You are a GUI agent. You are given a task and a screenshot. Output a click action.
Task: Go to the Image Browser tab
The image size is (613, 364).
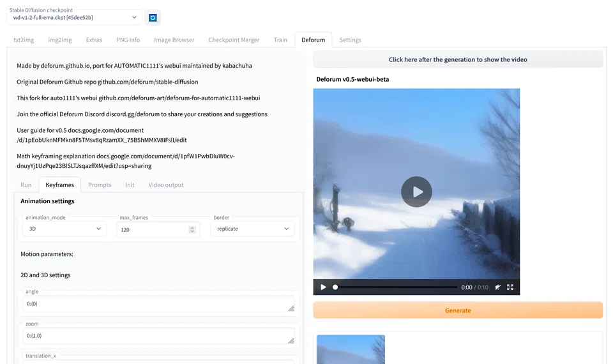174,40
